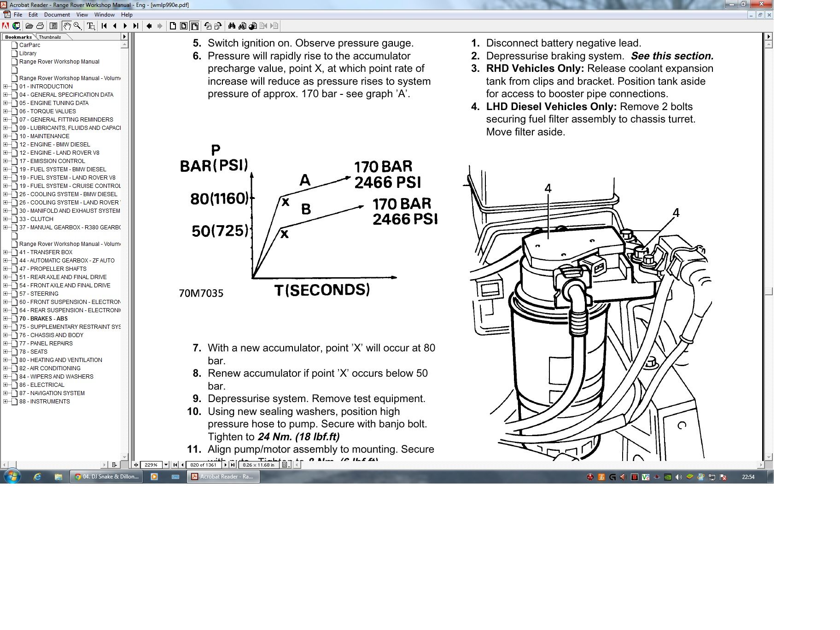Go to Next Page via toolbar

tap(125, 26)
